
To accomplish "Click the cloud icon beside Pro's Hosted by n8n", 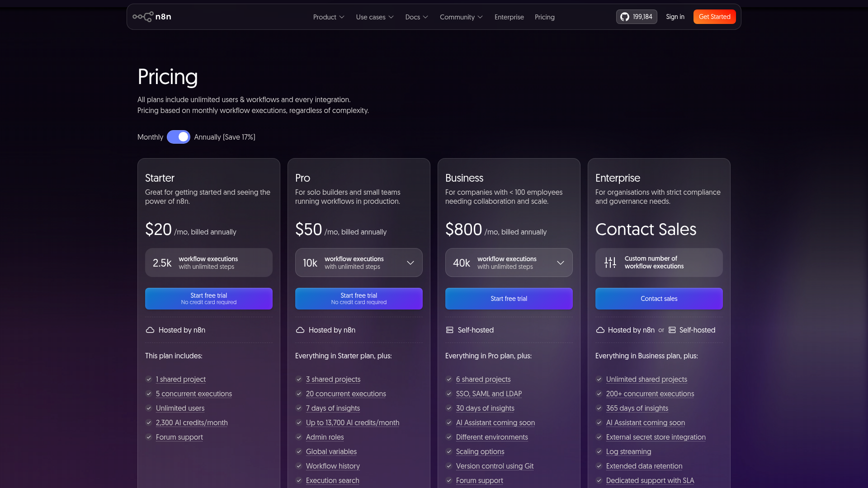I will click(x=300, y=330).
